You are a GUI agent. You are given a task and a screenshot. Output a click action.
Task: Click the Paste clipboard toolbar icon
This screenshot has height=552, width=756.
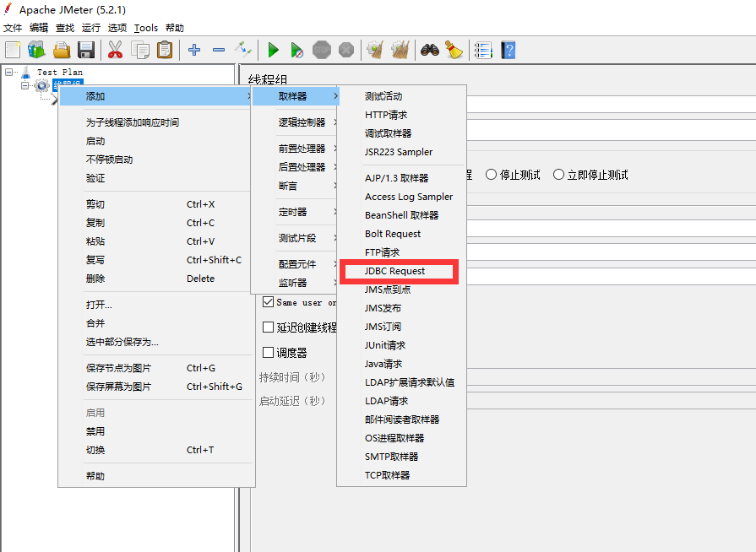pyautogui.click(x=165, y=50)
